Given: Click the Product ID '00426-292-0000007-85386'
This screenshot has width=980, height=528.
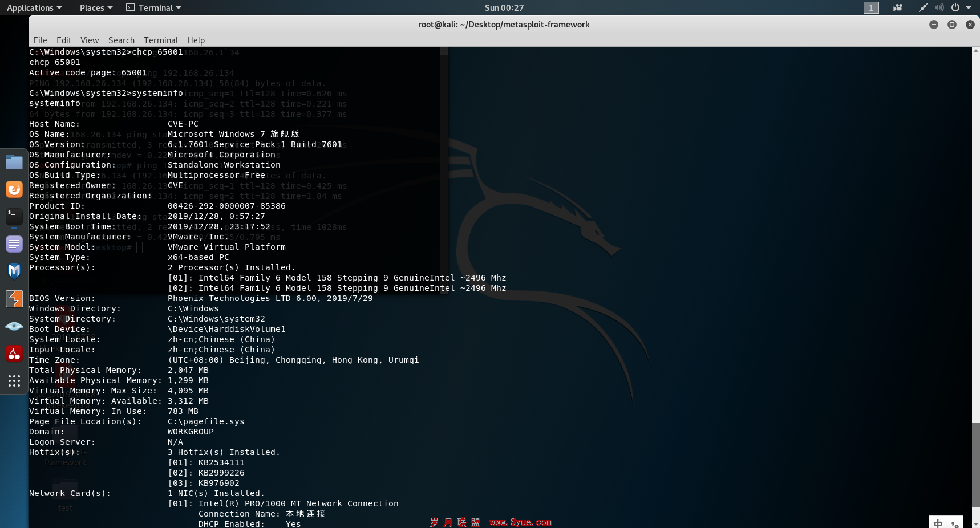Looking at the screenshot, I should tap(226, 206).
